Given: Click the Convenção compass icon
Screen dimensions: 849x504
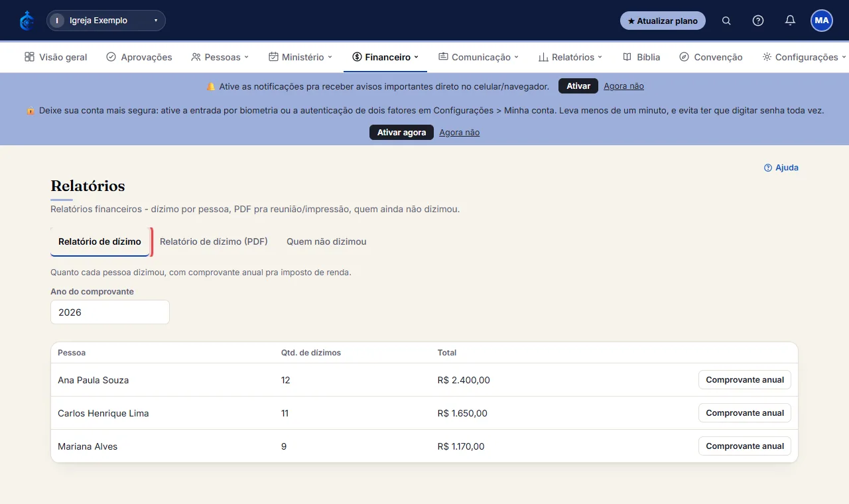Looking at the screenshot, I should [x=685, y=57].
